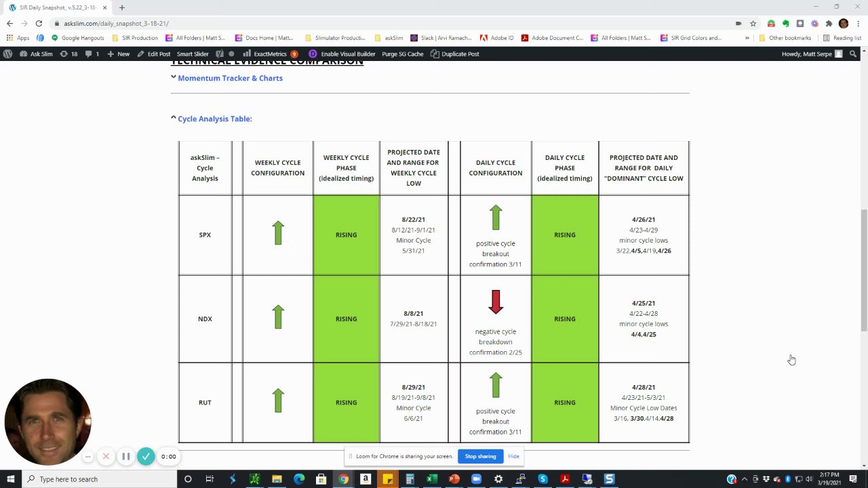Open Google Hangouts bookmark
Viewport: 868px width, 488px height.
[x=77, y=38]
